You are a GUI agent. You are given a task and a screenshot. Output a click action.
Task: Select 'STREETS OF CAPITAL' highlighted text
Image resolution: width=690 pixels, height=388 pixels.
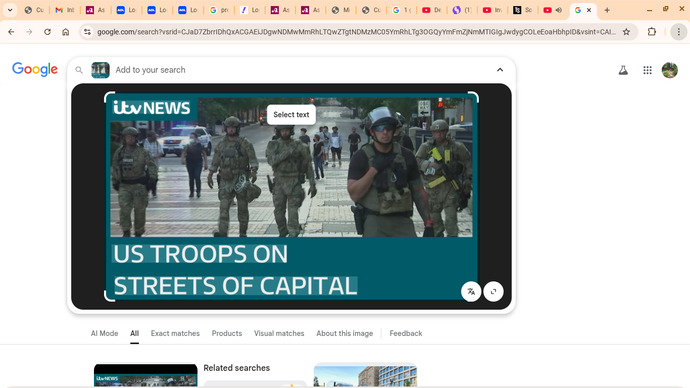235,286
